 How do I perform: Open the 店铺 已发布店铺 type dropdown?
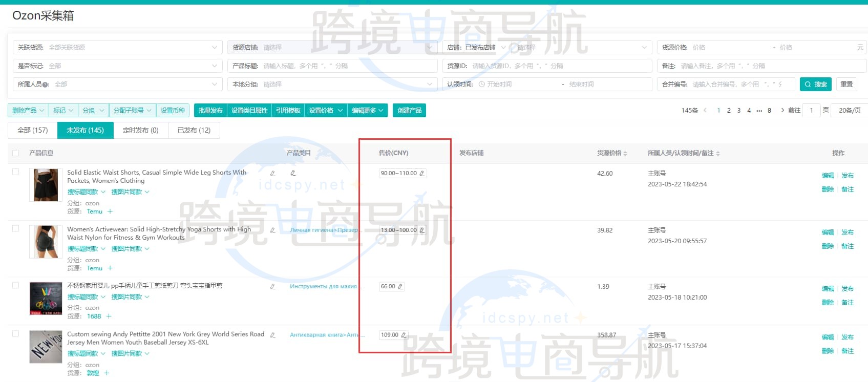tap(484, 47)
